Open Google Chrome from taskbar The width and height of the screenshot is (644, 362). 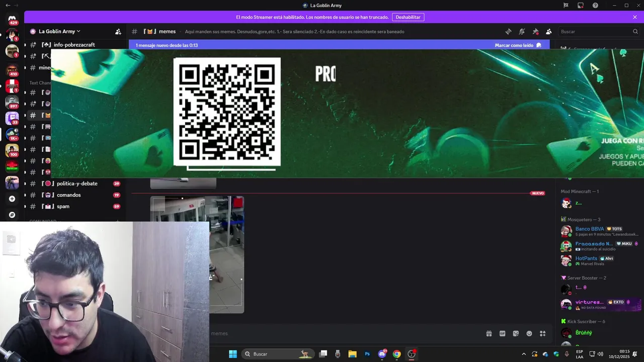point(397,354)
